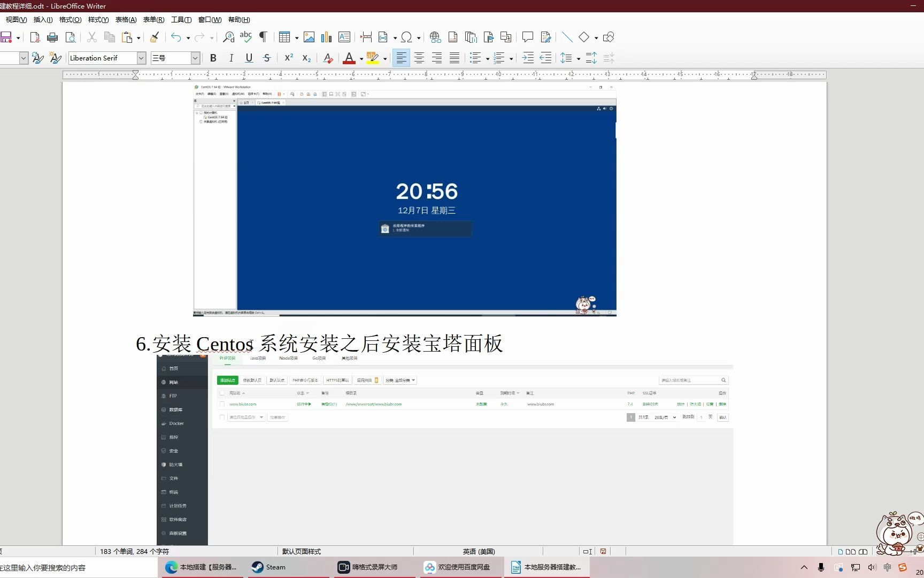This screenshot has width=924, height=578.
Task: Toggle Bold formatting
Action: (x=213, y=58)
